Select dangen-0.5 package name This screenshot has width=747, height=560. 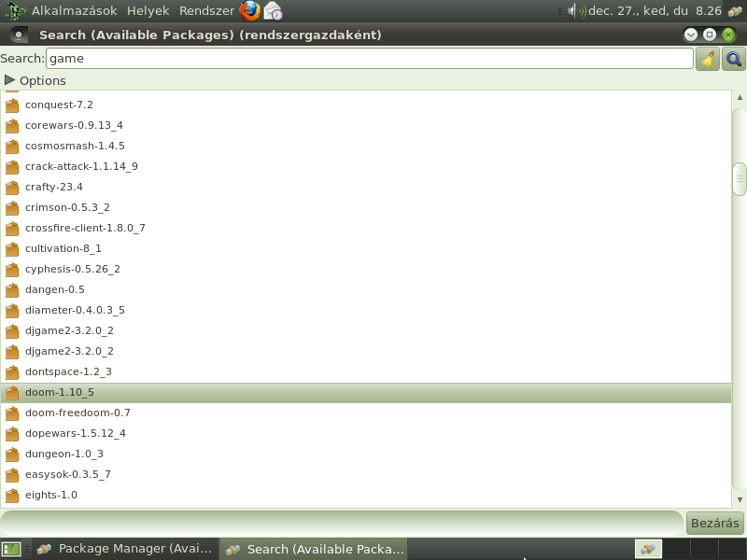55,289
